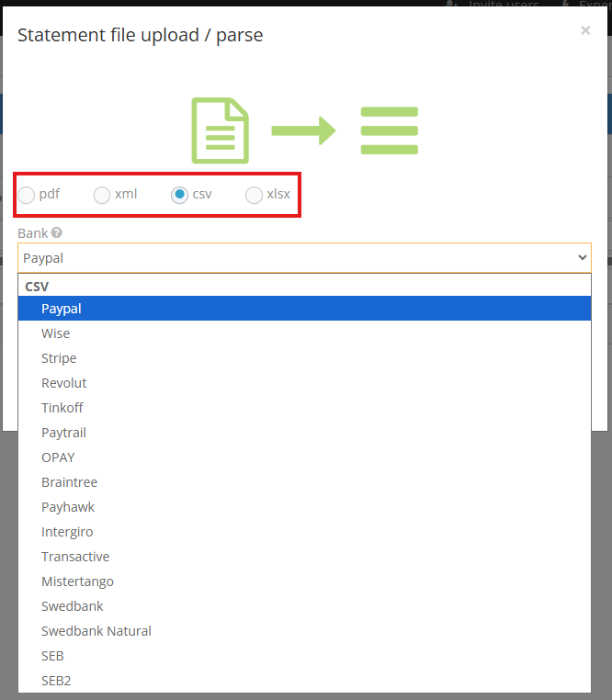The height and width of the screenshot is (700, 612).
Task: Select SEB from the dropdown list
Action: click(305, 656)
